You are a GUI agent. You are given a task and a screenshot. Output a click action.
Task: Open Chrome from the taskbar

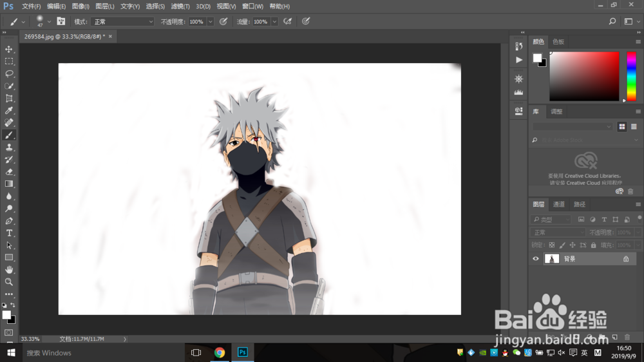pos(220,352)
